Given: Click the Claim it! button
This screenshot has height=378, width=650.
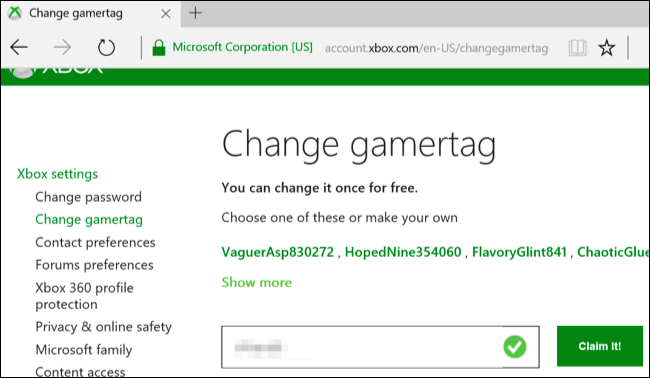Looking at the screenshot, I should pyautogui.click(x=599, y=346).
